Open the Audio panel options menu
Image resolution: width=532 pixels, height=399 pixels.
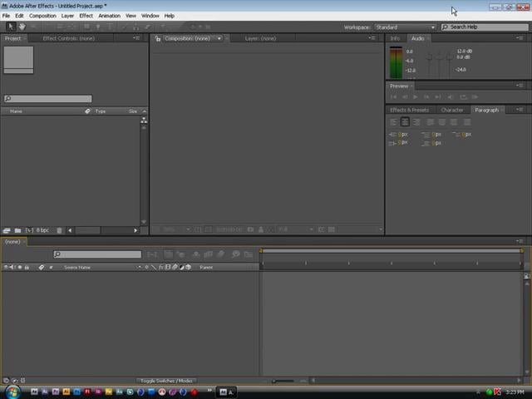pos(520,38)
